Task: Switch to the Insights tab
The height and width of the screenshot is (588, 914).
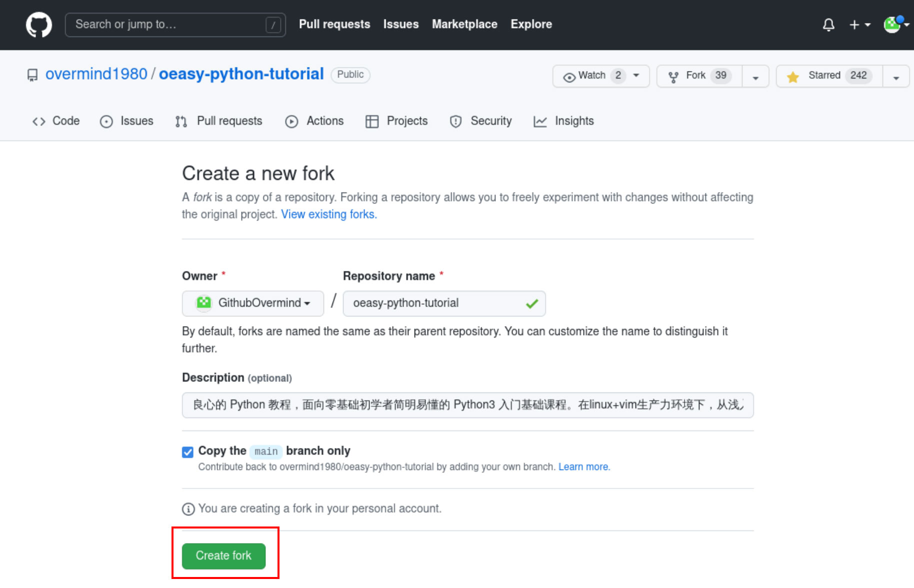Action: tap(563, 121)
